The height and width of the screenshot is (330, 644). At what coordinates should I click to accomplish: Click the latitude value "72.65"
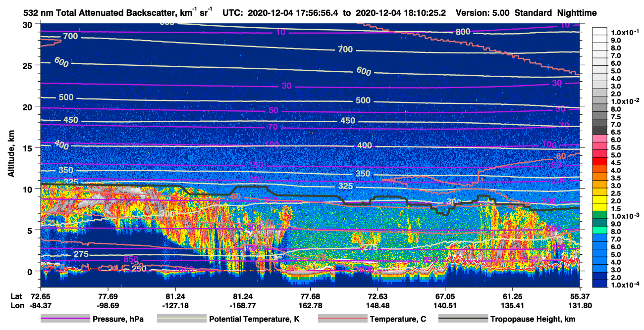(40, 296)
